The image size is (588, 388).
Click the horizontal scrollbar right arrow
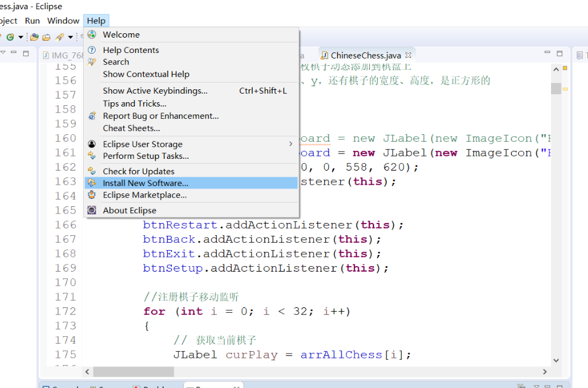[x=545, y=371]
